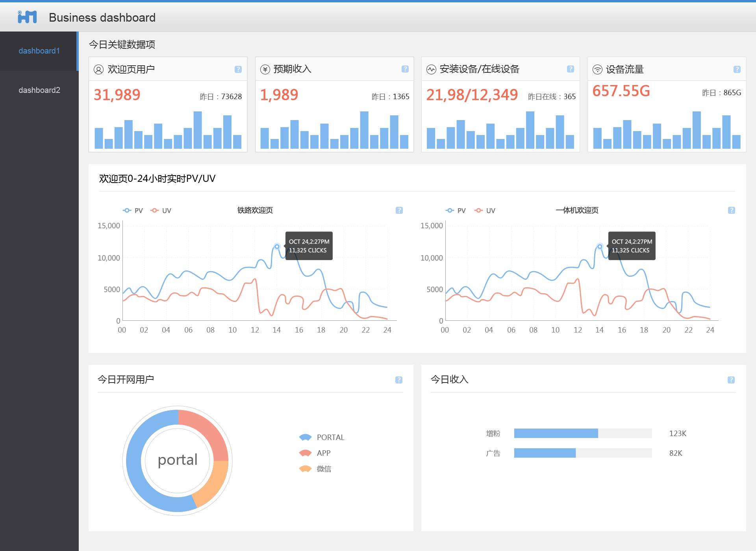Click user icon on 欢迎页用户 card
Image resolution: width=756 pixels, height=551 pixels.
[x=98, y=70]
